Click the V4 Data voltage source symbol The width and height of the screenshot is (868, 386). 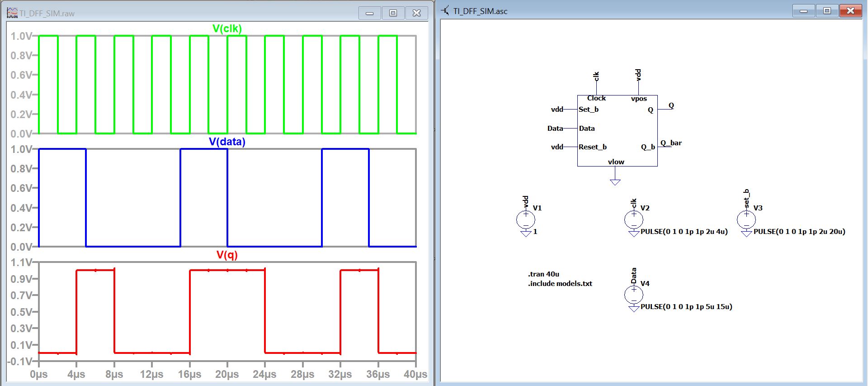(633, 295)
